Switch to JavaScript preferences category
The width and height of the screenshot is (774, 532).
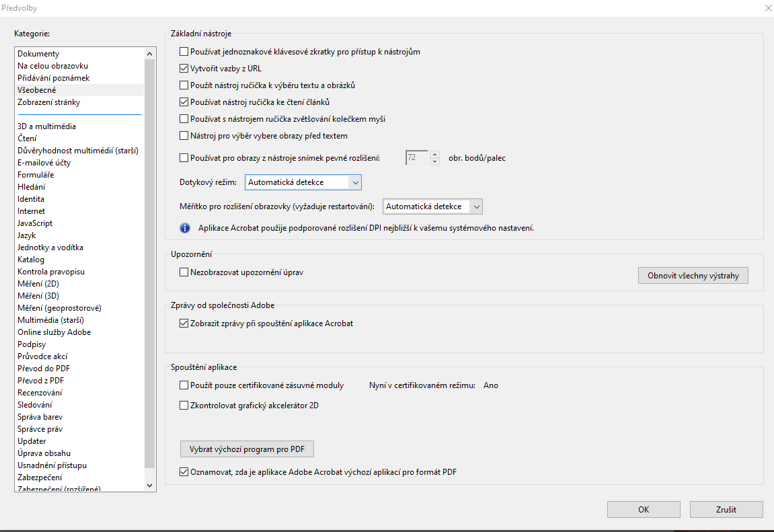pyautogui.click(x=35, y=223)
